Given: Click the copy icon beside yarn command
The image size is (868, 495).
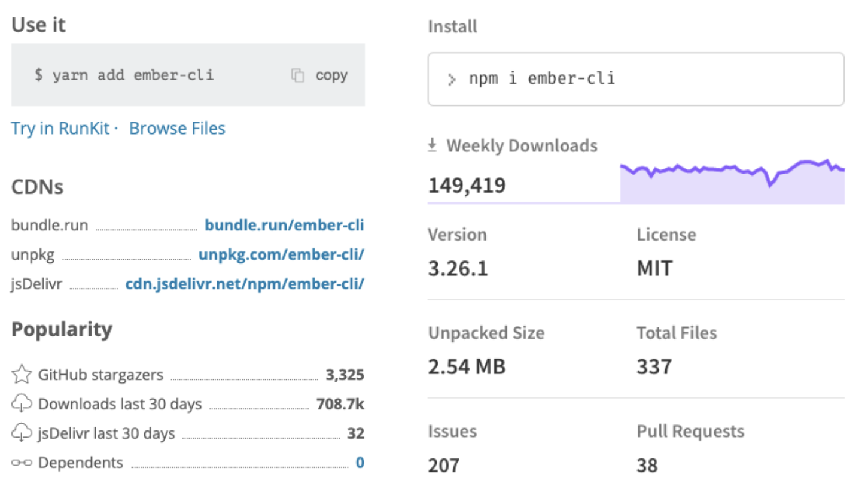Looking at the screenshot, I should pyautogui.click(x=297, y=75).
